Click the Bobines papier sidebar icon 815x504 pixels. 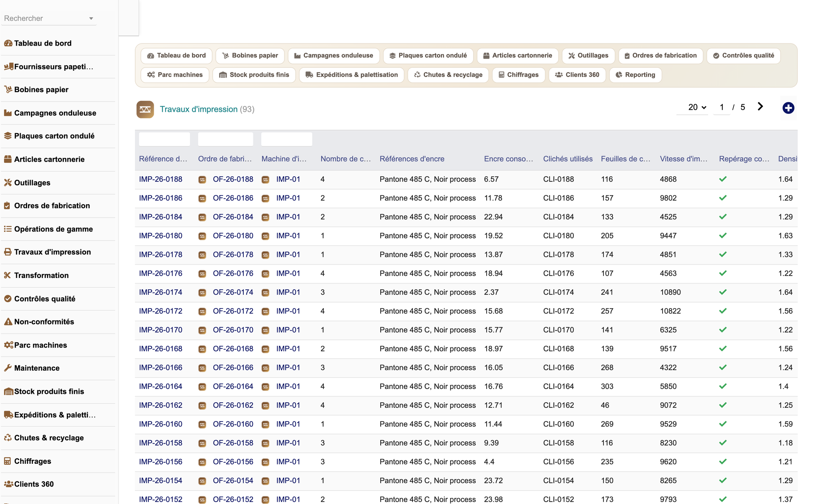8,90
